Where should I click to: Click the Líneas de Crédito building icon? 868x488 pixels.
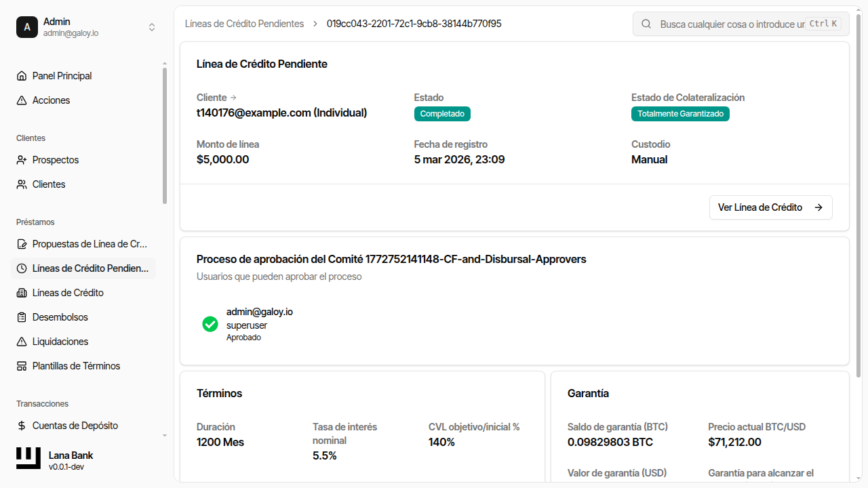pyautogui.click(x=22, y=293)
